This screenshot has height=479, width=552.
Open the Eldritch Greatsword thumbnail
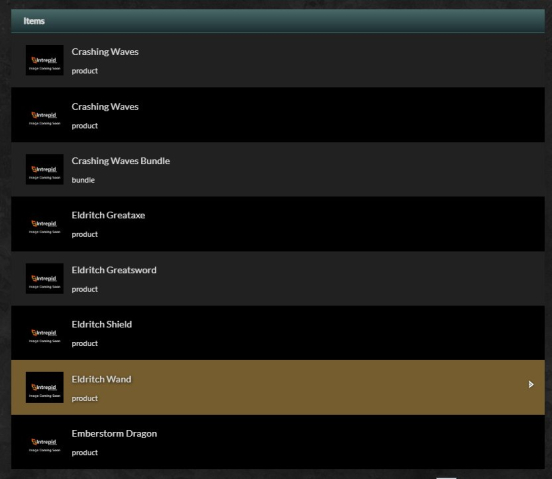click(45, 278)
